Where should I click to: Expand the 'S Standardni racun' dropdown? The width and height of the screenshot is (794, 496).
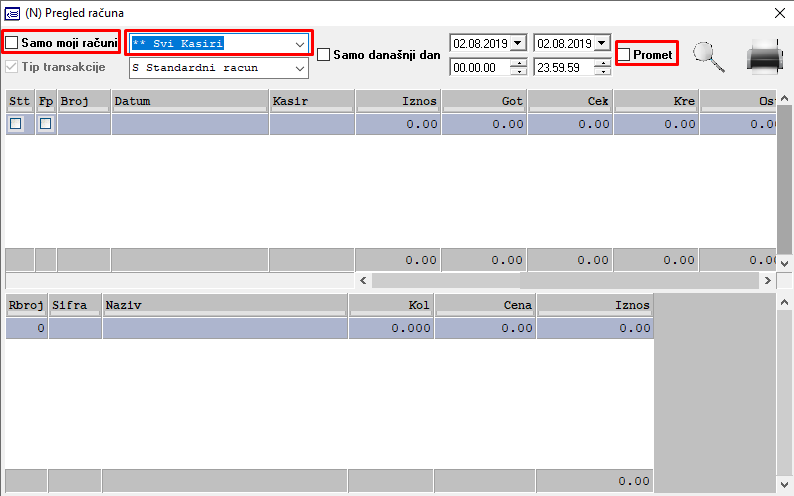click(x=299, y=68)
